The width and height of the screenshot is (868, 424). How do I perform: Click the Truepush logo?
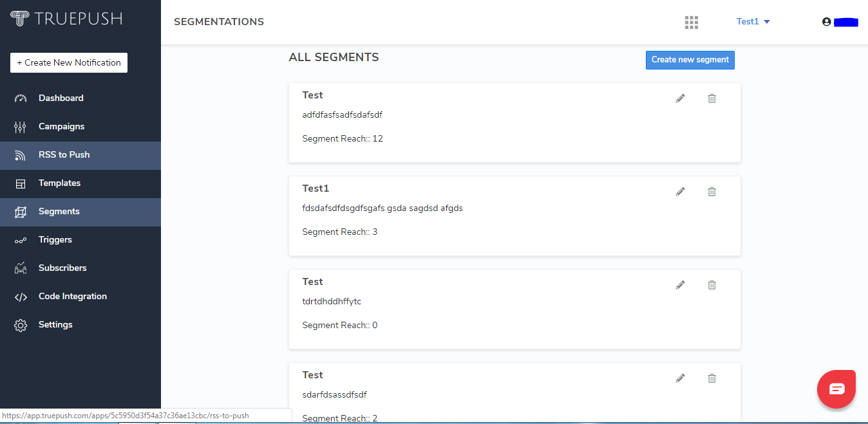tap(66, 18)
